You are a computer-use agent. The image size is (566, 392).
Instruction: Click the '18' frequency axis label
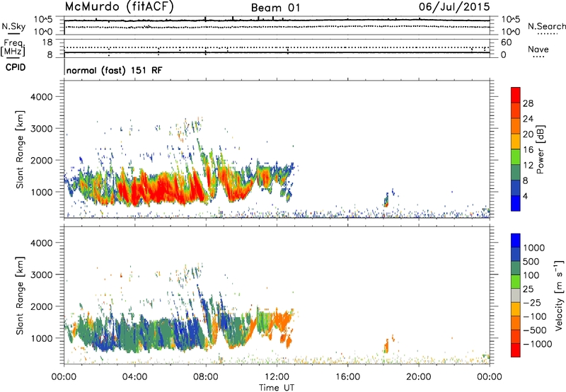(47, 42)
